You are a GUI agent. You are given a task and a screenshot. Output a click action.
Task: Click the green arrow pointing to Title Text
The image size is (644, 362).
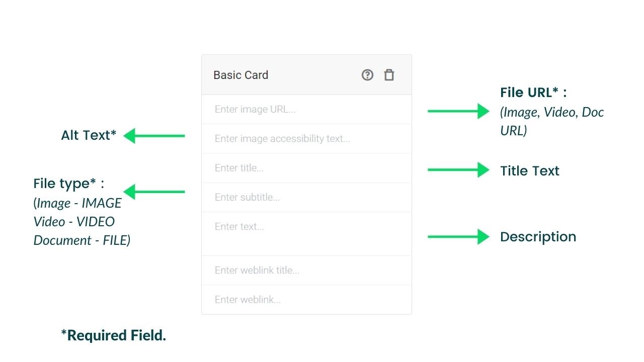[458, 170]
